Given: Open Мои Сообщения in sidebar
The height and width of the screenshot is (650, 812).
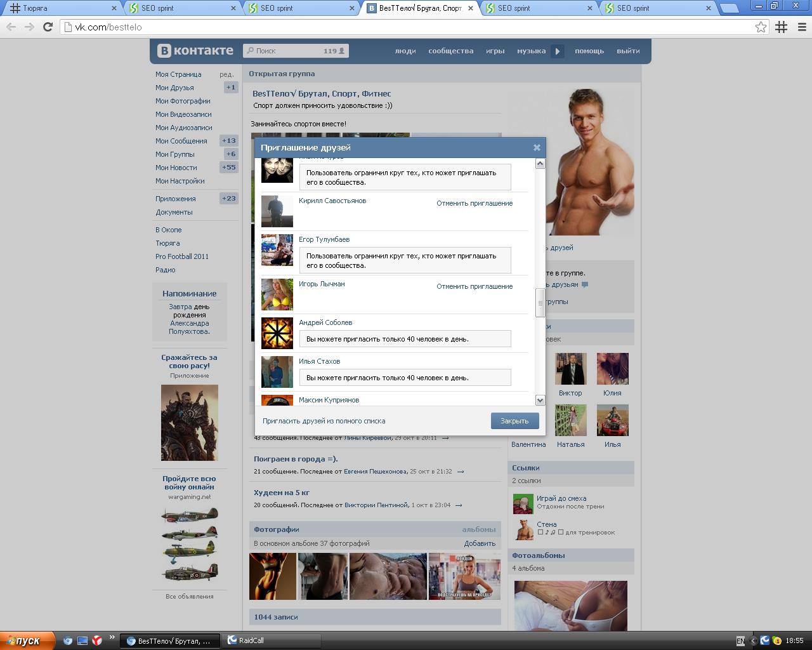Looking at the screenshot, I should tap(181, 141).
